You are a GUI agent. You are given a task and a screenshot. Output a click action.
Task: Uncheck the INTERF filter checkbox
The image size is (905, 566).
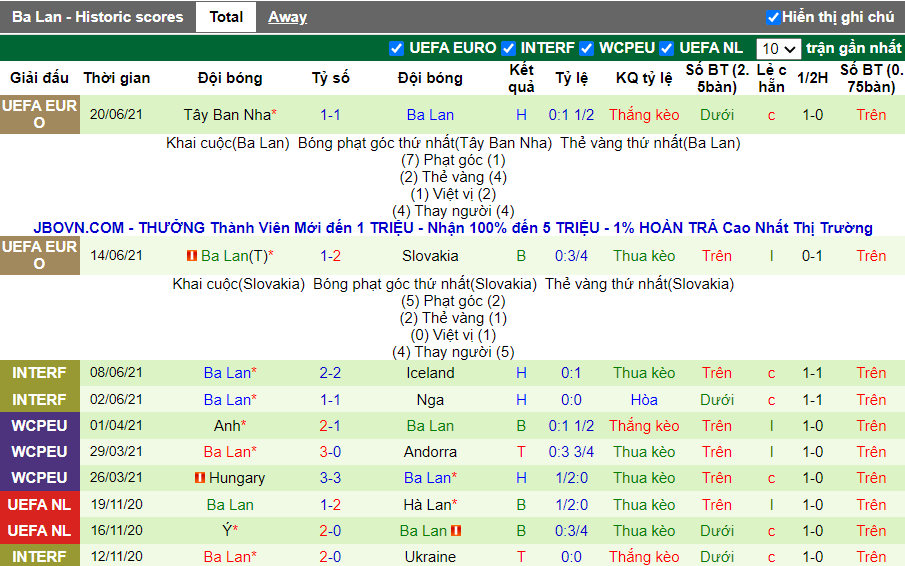click(508, 48)
